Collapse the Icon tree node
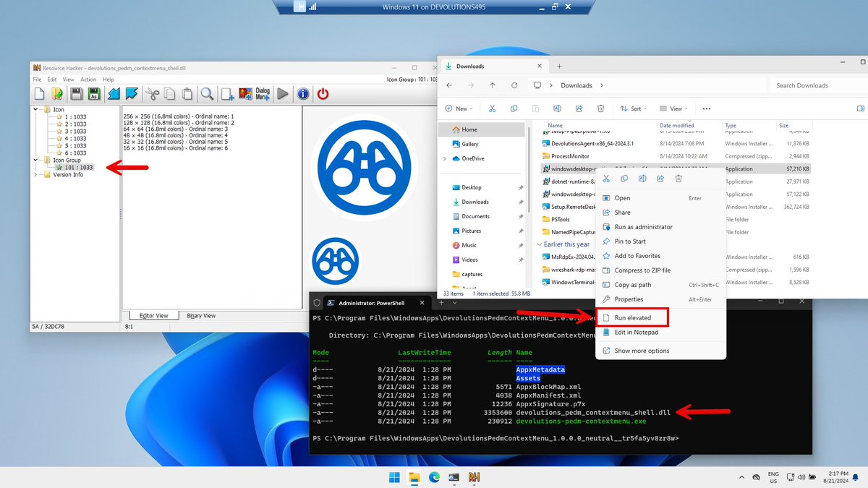 point(37,110)
